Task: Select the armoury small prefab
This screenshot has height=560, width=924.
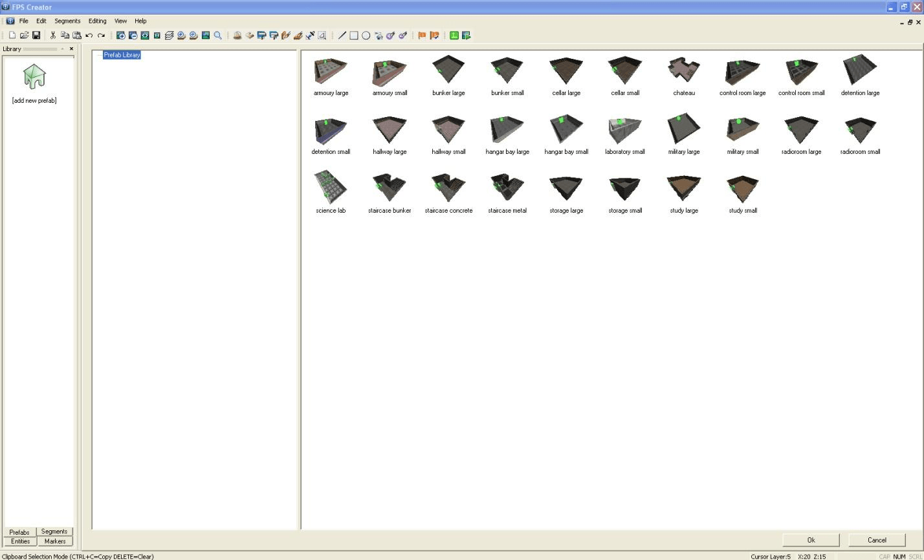Action: click(390, 76)
